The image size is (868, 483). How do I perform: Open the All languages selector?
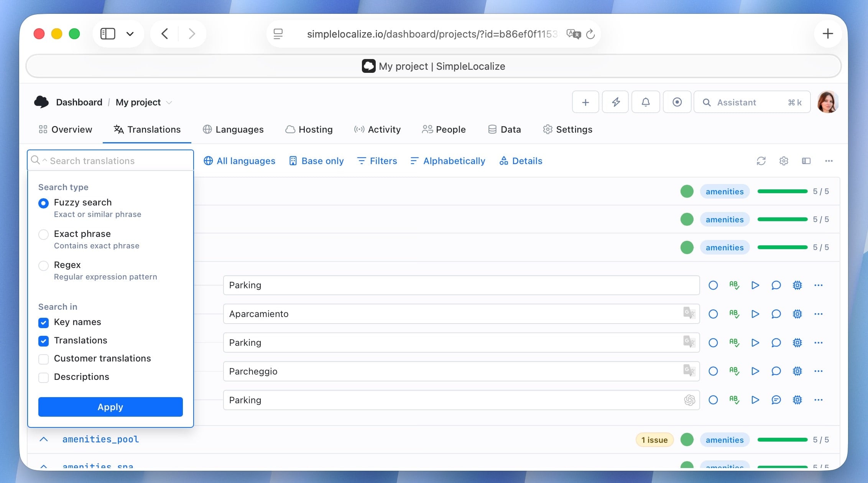click(x=239, y=161)
